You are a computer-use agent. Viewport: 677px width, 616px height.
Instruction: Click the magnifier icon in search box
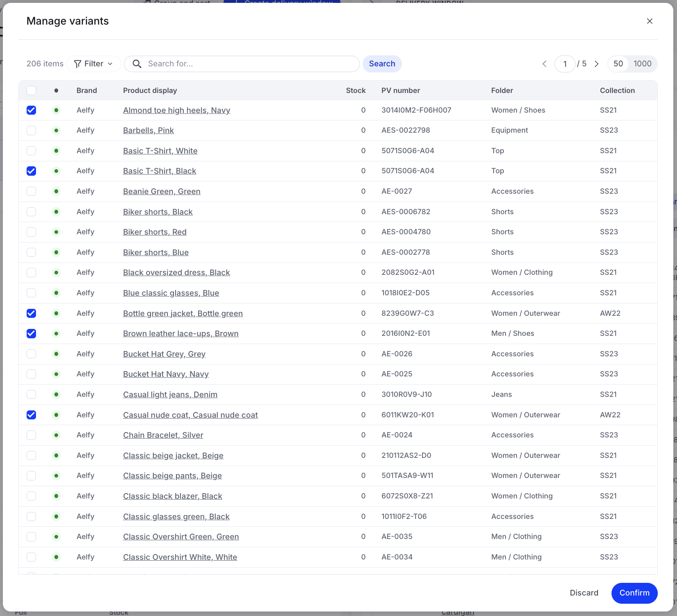[137, 64]
